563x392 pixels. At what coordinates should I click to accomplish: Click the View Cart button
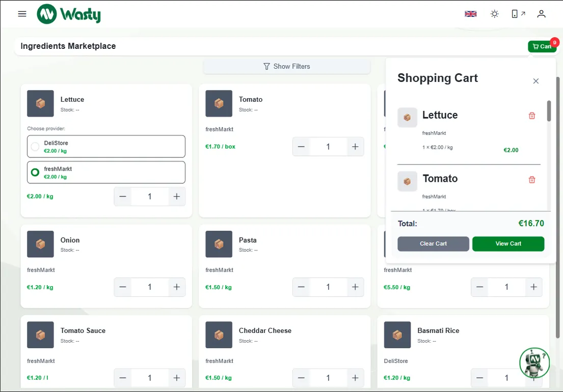tap(508, 243)
